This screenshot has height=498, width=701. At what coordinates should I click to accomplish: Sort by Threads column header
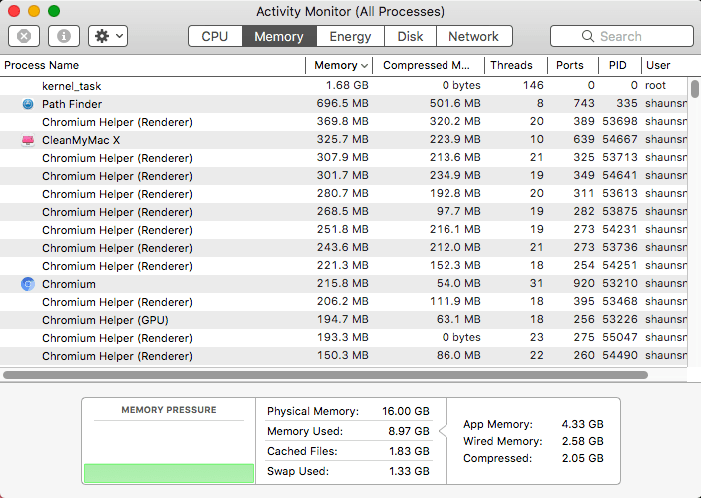(x=516, y=65)
